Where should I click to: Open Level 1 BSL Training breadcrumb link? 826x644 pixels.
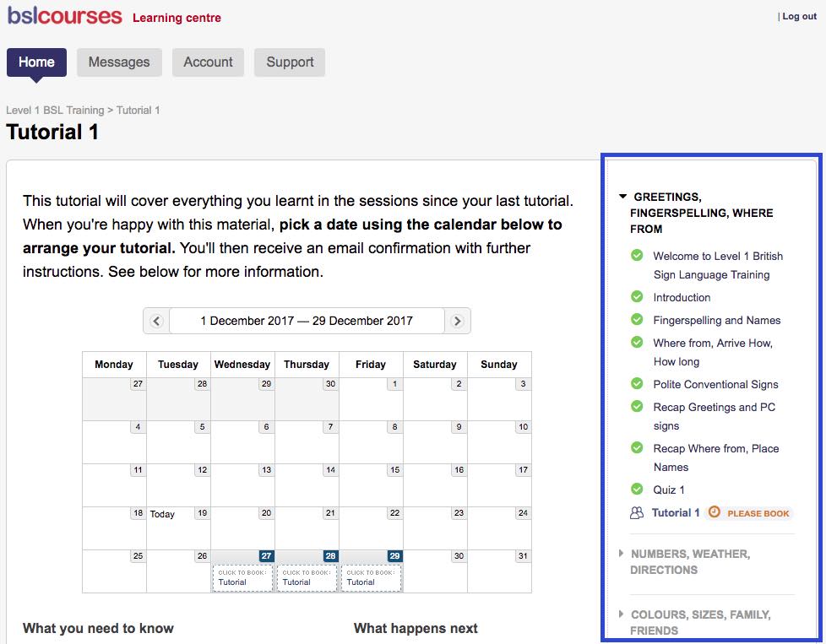pos(55,111)
